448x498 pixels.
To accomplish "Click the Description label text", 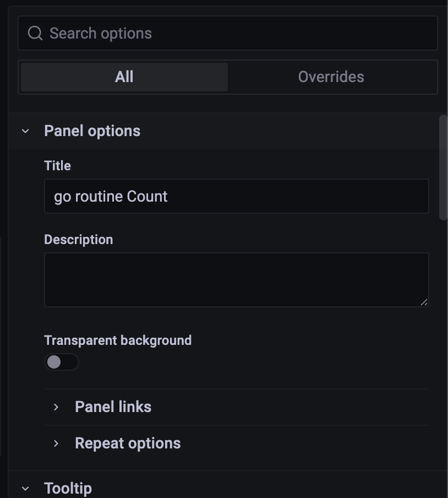I will pyautogui.click(x=78, y=240).
